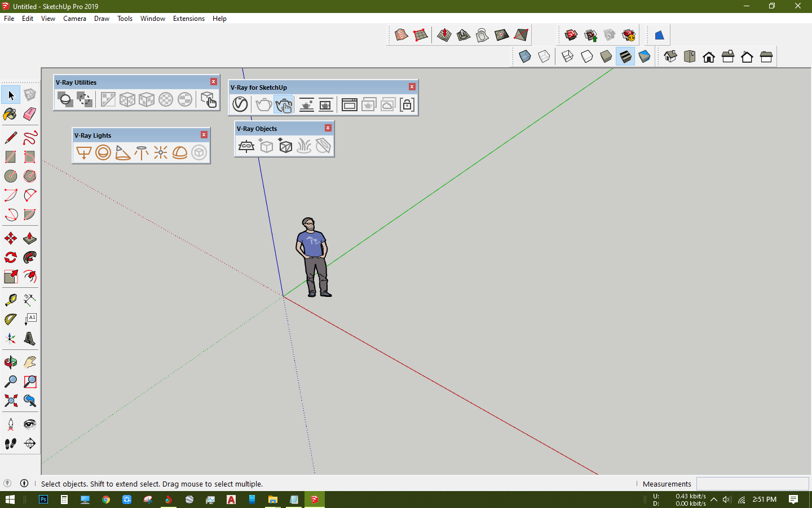Activate the Orbit tool
The height and width of the screenshot is (508, 812).
11,362
